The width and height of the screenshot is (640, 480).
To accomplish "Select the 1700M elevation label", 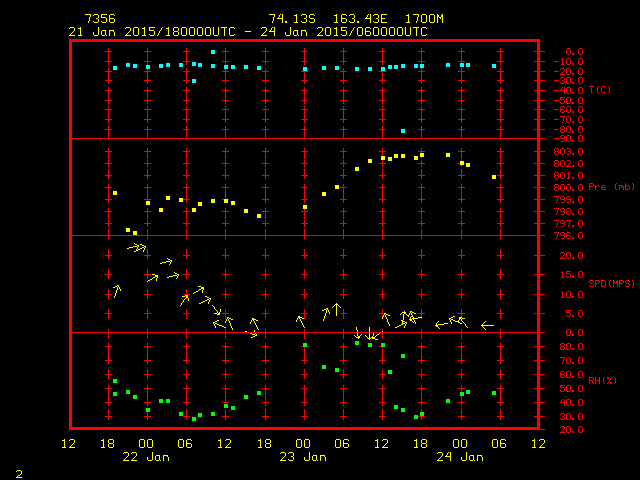I will [424, 19].
